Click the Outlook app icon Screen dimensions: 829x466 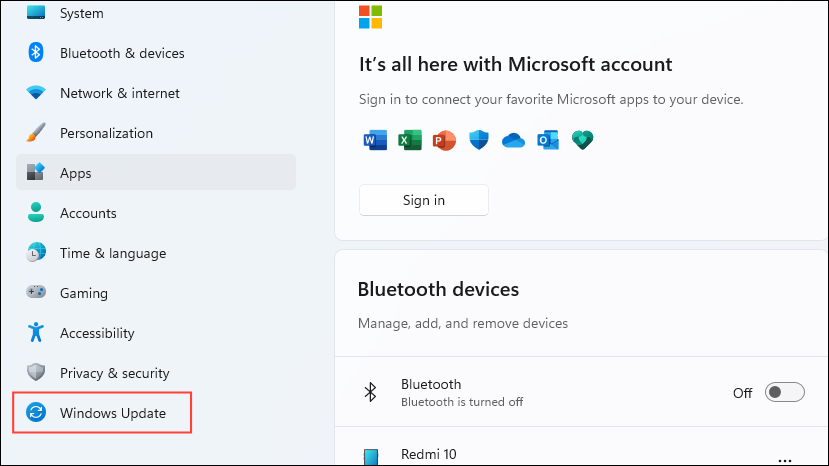pos(548,140)
